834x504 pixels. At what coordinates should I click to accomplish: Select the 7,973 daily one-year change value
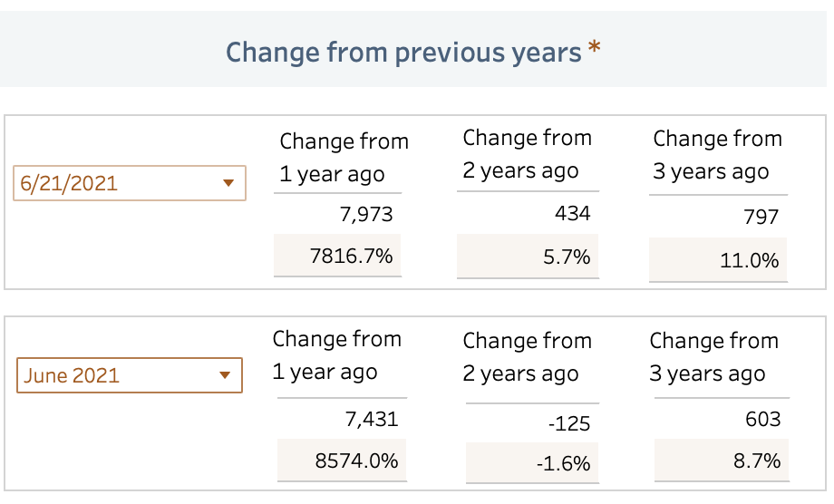[366, 214]
